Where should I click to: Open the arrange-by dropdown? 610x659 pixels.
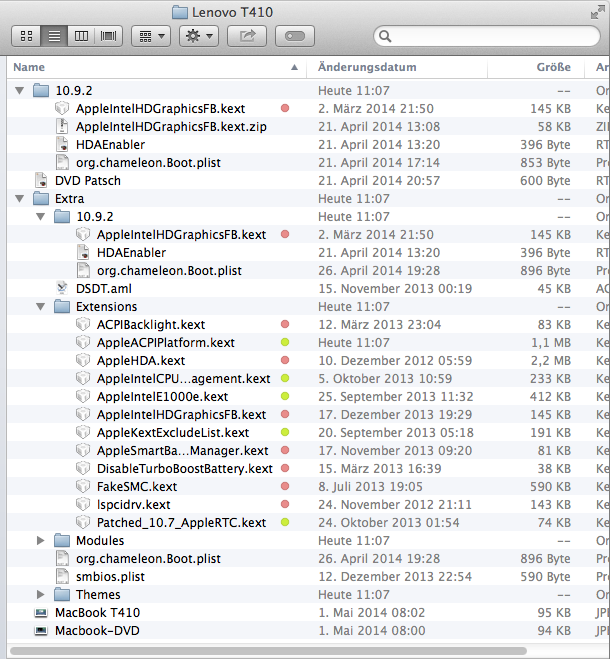[x=151, y=36]
